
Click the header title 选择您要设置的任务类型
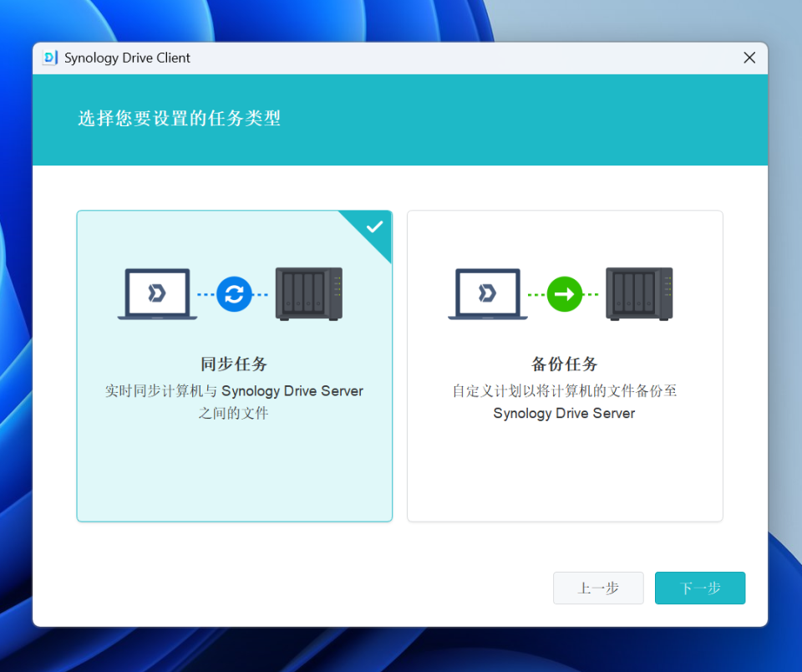pyautogui.click(x=180, y=119)
